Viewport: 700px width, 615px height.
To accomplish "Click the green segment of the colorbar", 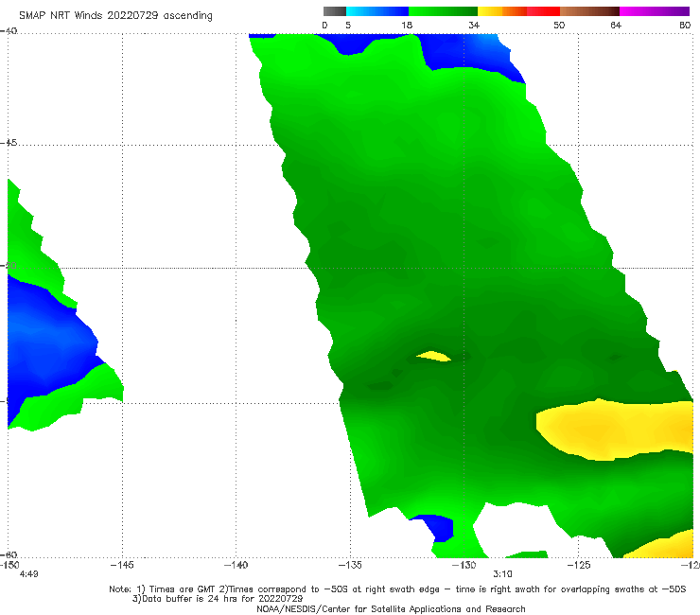I will coord(443,11).
